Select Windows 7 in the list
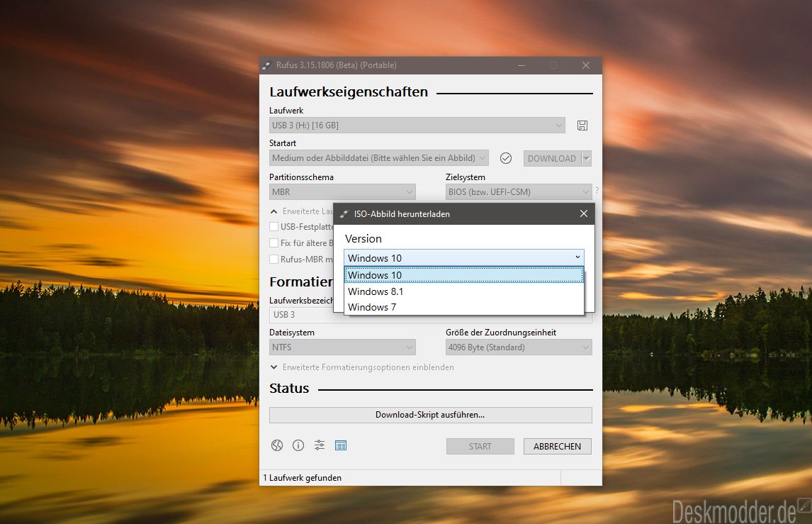The width and height of the screenshot is (812, 524). tap(464, 307)
